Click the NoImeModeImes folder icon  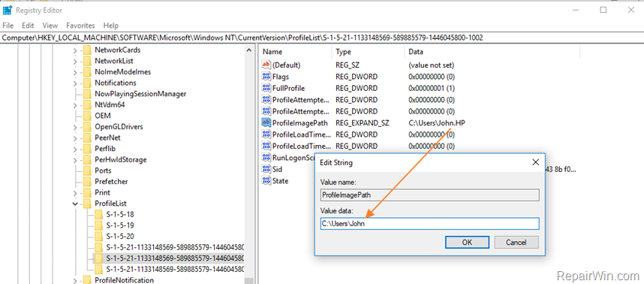[87, 72]
